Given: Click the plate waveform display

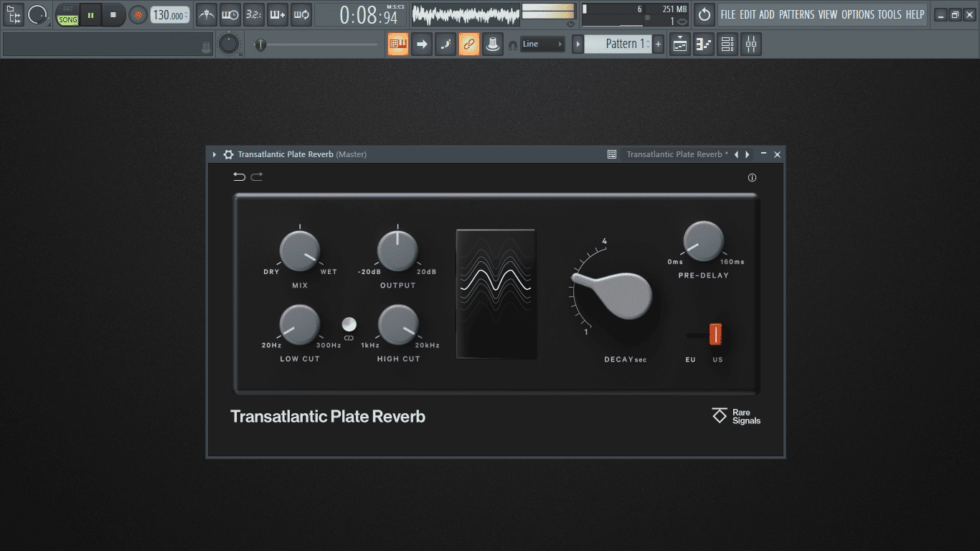Looking at the screenshot, I should coord(496,293).
